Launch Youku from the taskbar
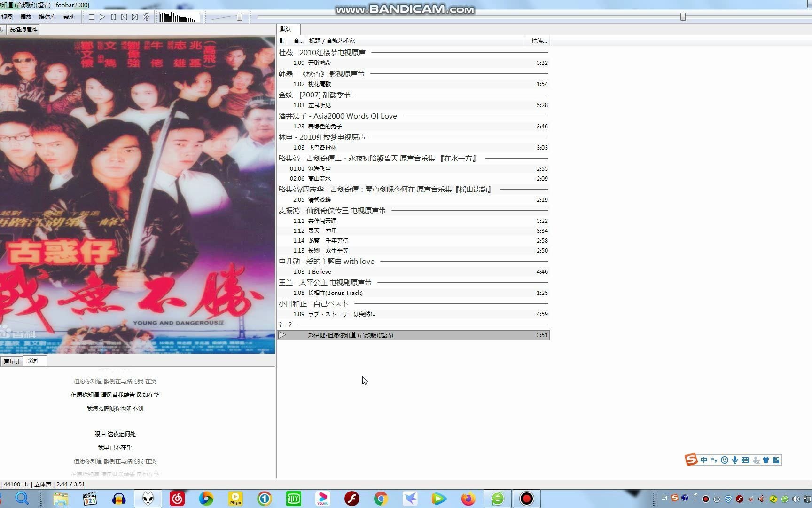 point(323,499)
